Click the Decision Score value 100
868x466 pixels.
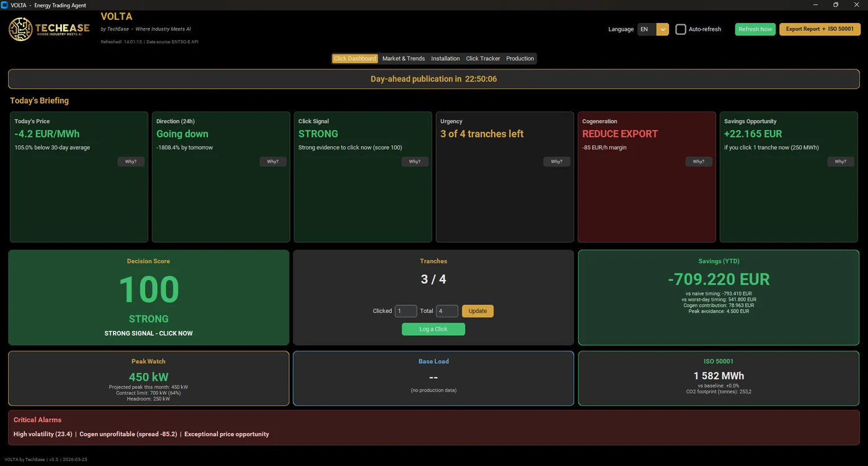coord(149,289)
